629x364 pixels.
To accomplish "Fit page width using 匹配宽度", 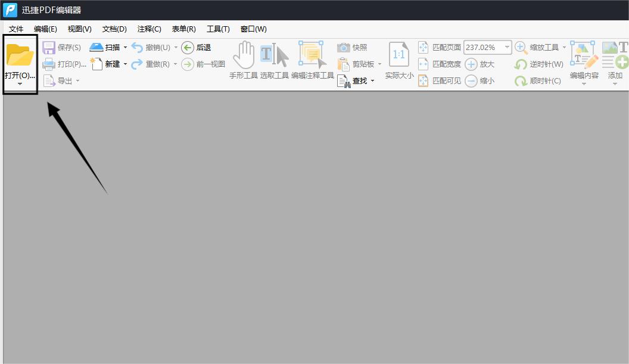I will point(443,64).
